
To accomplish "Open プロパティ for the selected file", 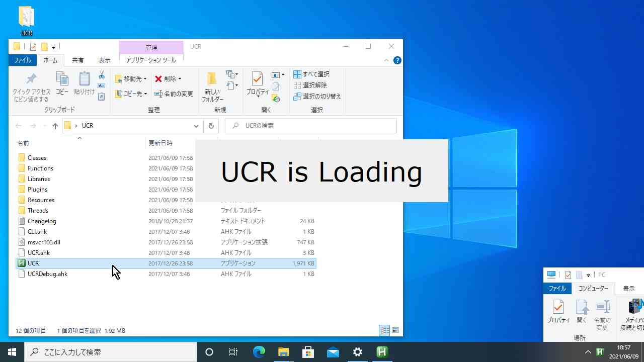I will point(257,84).
